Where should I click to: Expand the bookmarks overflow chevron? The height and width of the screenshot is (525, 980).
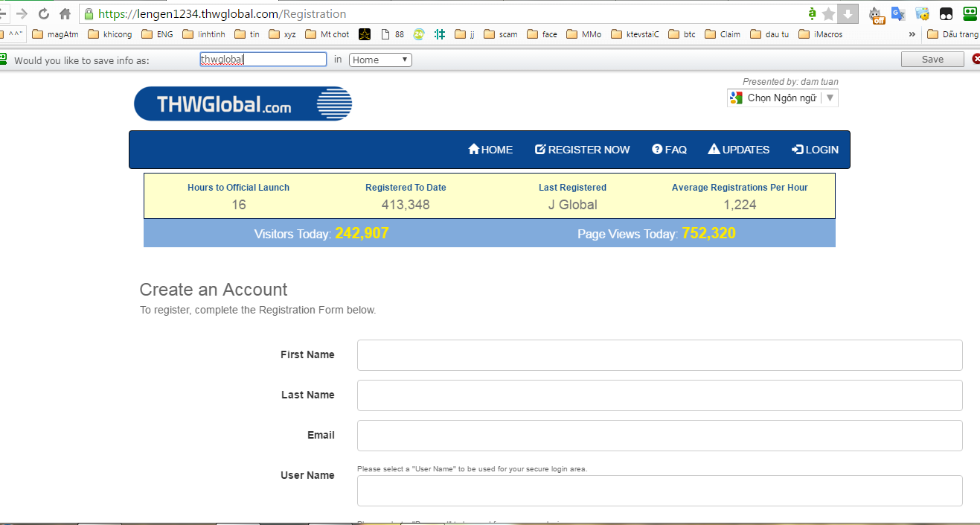(912, 34)
